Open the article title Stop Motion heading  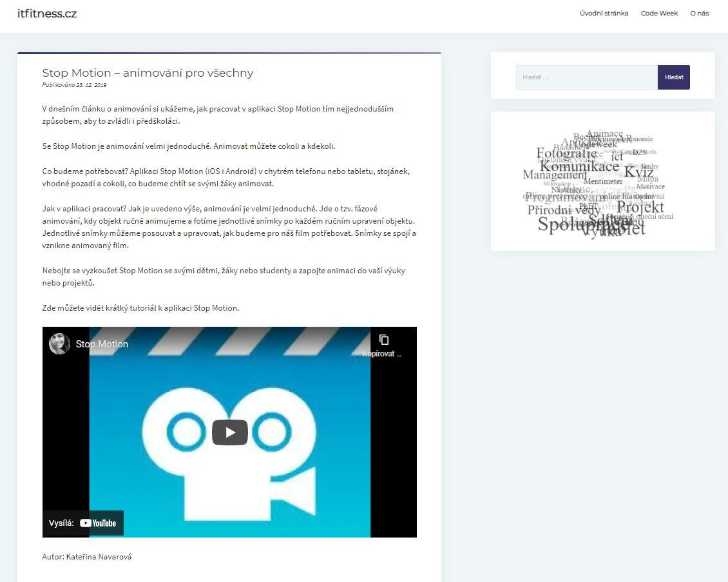coord(148,73)
